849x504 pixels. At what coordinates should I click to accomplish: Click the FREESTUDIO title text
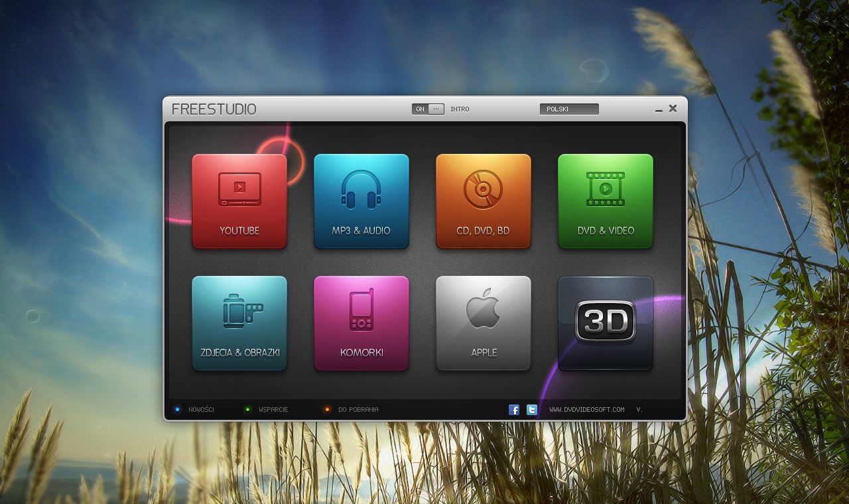coord(214,109)
